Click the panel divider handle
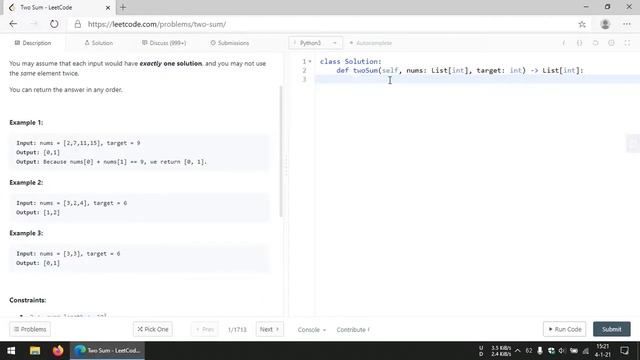This screenshot has height=360, width=640. tap(286, 165)
